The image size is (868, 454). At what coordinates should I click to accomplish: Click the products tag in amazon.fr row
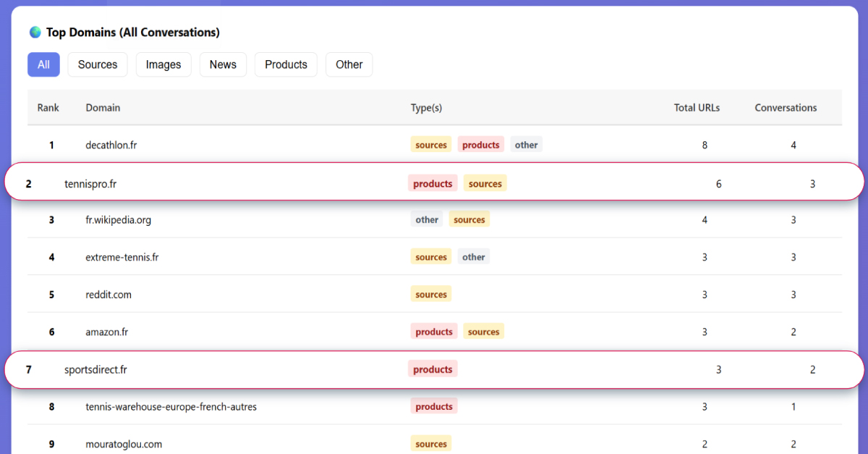434,332
